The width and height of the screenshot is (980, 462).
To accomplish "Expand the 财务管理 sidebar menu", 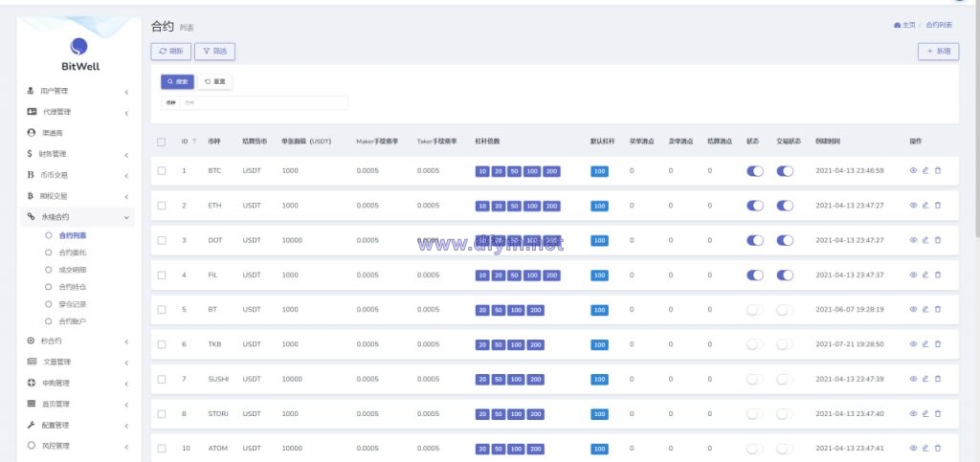I will pos(78,154).
